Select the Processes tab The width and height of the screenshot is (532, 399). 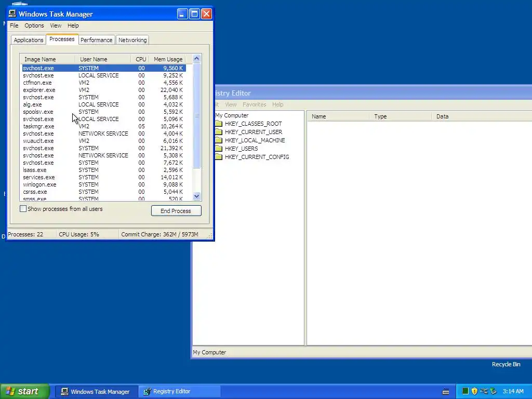(x=62, y=39)
